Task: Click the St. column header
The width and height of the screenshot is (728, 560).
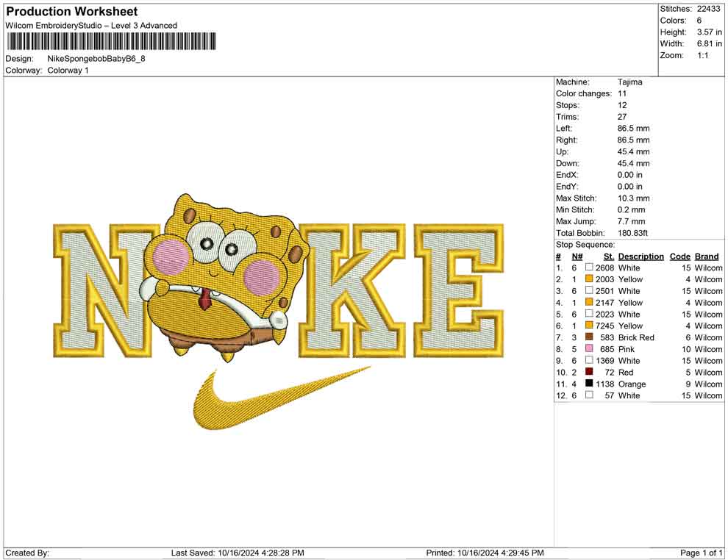Action: [x=609, y=256]
